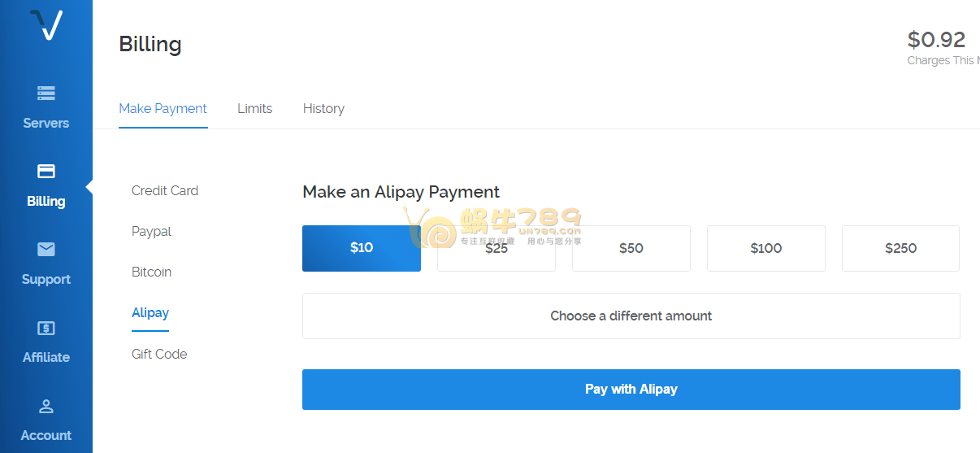Screen dimensions: 980x453
Task: Open Account via the person icon
Action: click(46, 406)
